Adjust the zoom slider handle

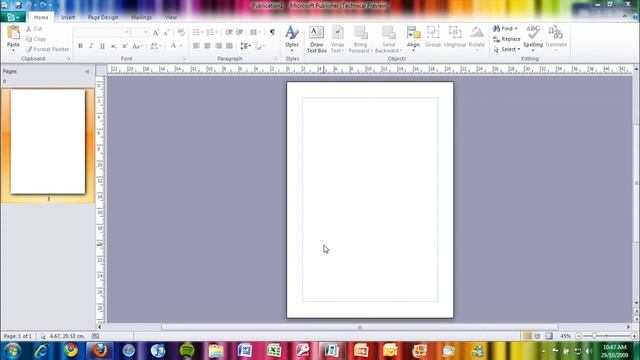tap(594, 336)
